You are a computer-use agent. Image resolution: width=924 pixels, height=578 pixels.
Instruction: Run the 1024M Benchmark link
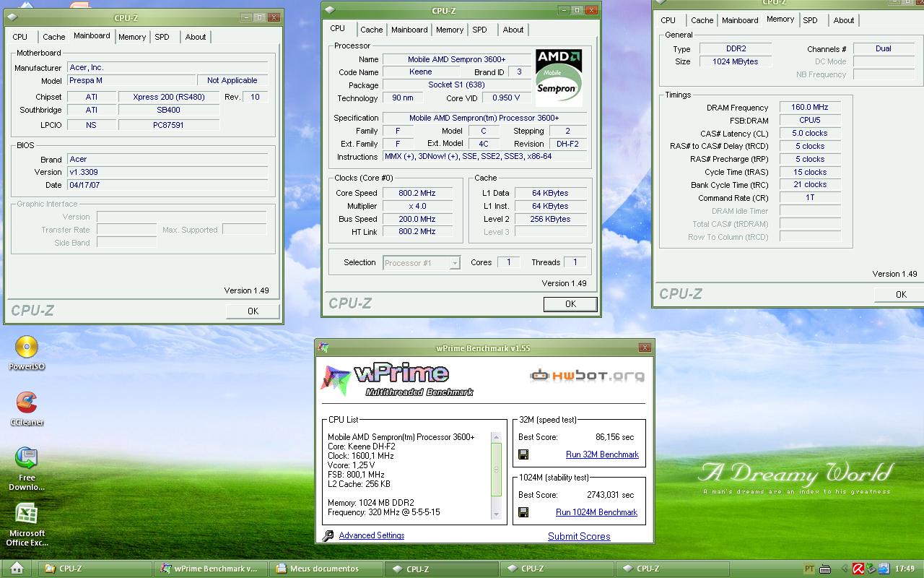tap(596, 512)
